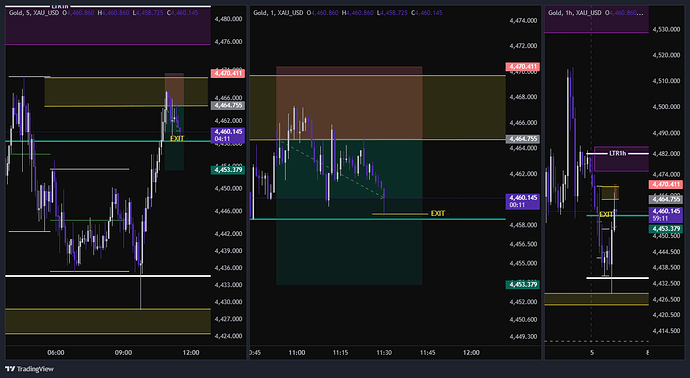Click the 4,480.000 price axis label
The height and width of the screenshot is (378, 690).
point(228,19)
